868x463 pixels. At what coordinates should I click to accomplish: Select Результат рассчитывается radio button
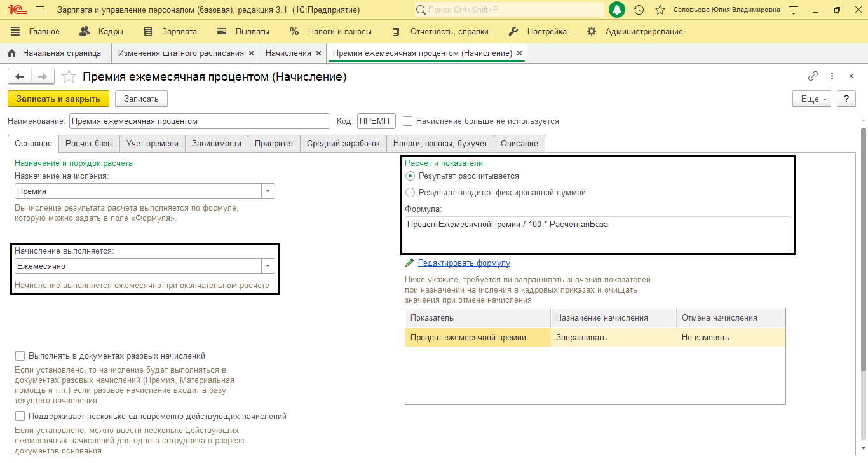410,176
